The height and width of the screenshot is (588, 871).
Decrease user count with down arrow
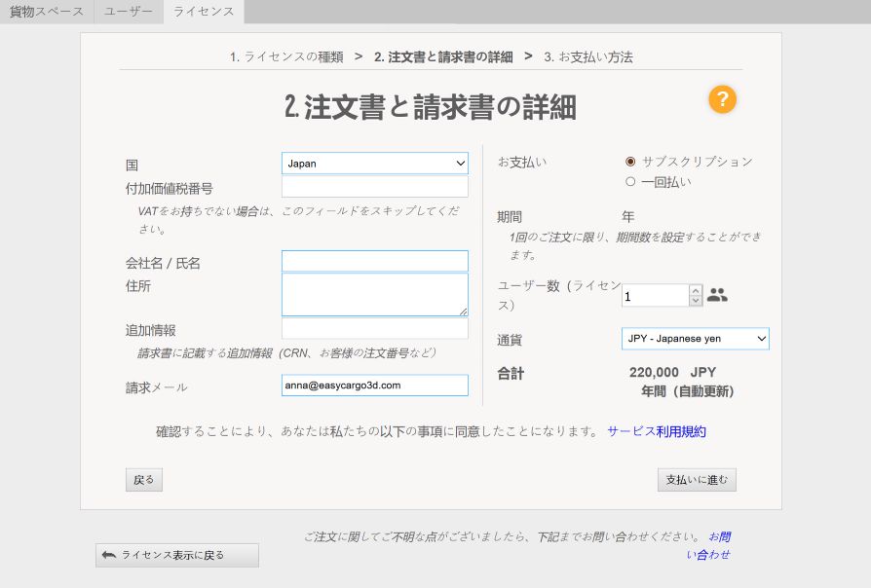pyautogui.click(x=695, y=301)
